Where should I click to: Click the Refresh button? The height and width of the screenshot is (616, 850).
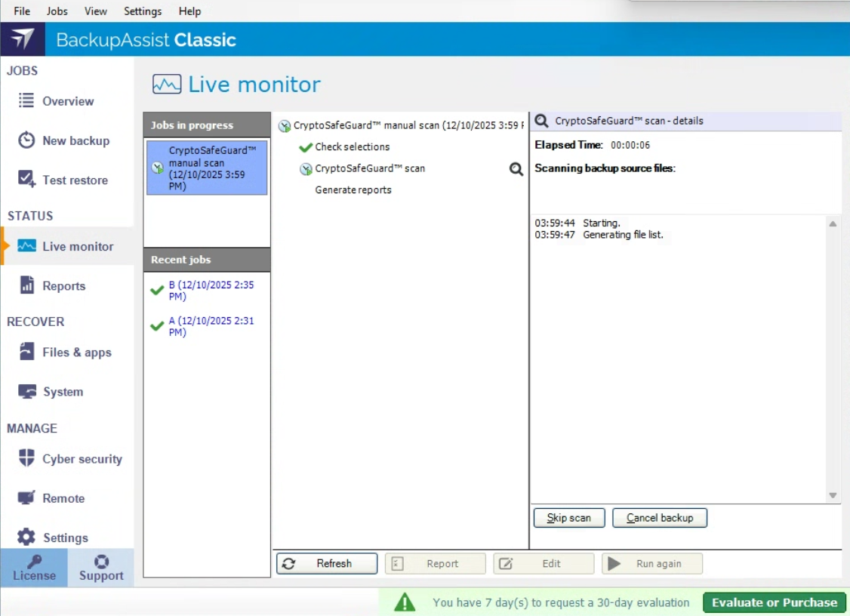326,563
